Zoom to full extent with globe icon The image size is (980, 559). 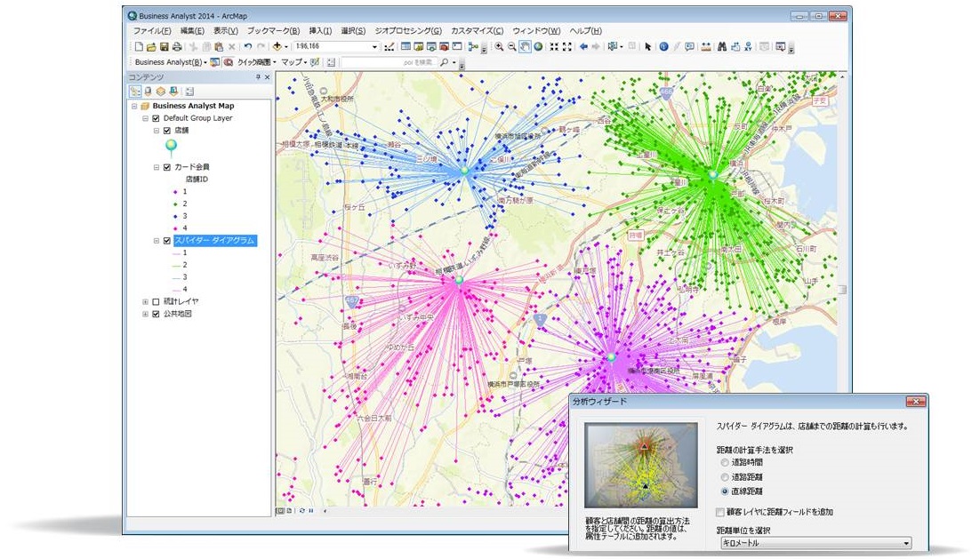[x=538, y=47]
